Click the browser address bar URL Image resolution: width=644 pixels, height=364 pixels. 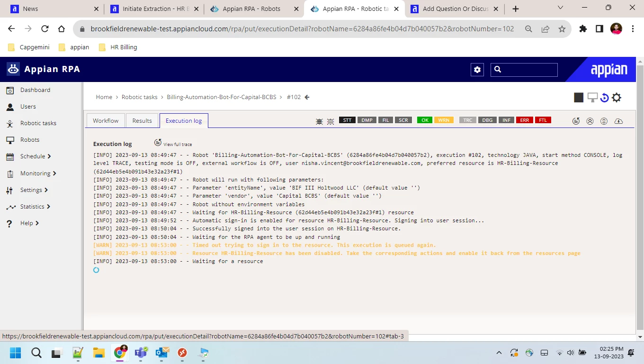click(x=302, y=29)
